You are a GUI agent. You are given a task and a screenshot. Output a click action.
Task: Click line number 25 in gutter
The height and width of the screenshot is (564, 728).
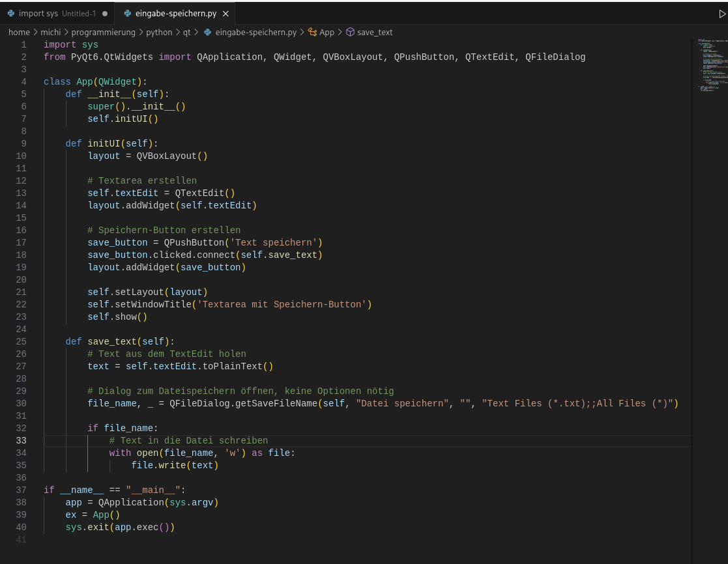point(22,341)
